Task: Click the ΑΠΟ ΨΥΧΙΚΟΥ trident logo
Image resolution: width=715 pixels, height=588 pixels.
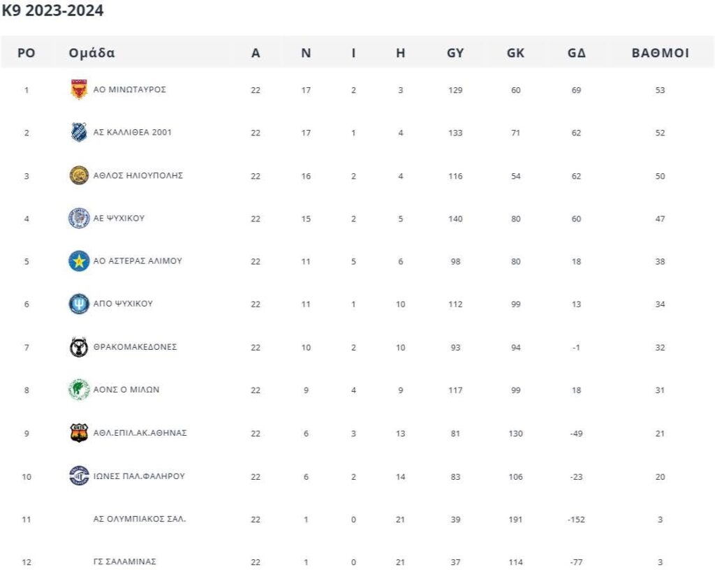Action: pos(79,304)
